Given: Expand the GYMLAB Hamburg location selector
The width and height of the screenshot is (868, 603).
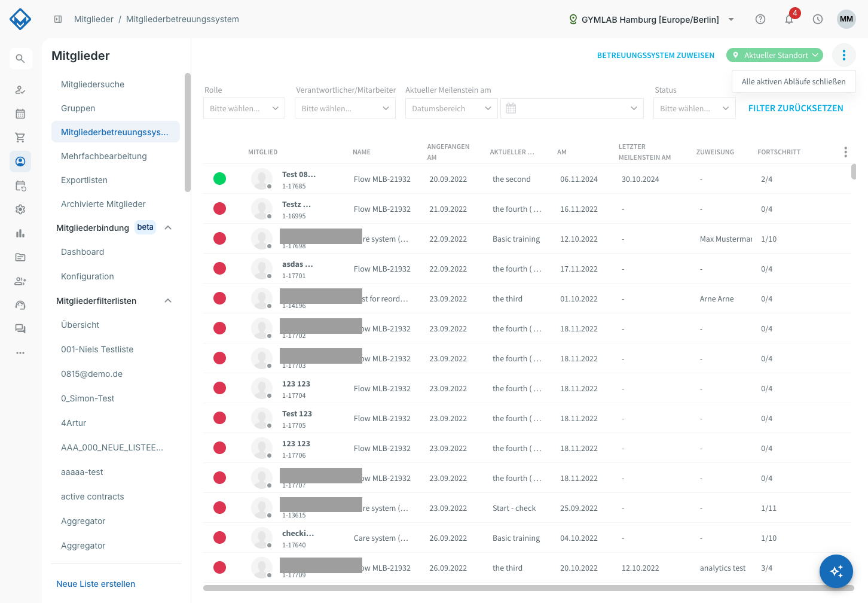Looking at the screenshot, I should [652, 19].
